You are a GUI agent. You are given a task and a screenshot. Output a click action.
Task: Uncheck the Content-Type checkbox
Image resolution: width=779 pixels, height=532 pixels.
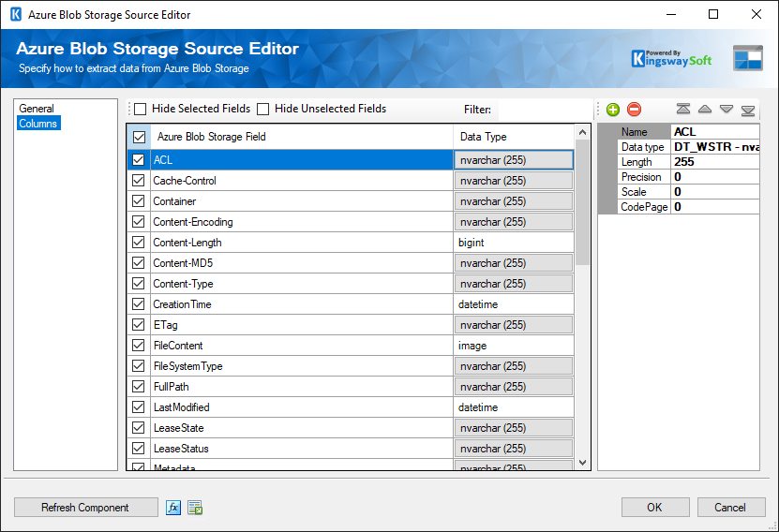point(138,284)
